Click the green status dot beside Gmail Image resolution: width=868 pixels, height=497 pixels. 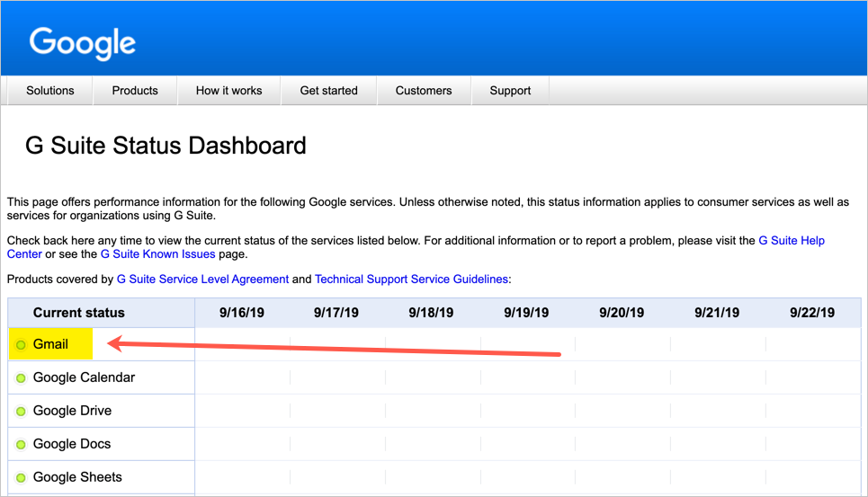tap(21, 345)
